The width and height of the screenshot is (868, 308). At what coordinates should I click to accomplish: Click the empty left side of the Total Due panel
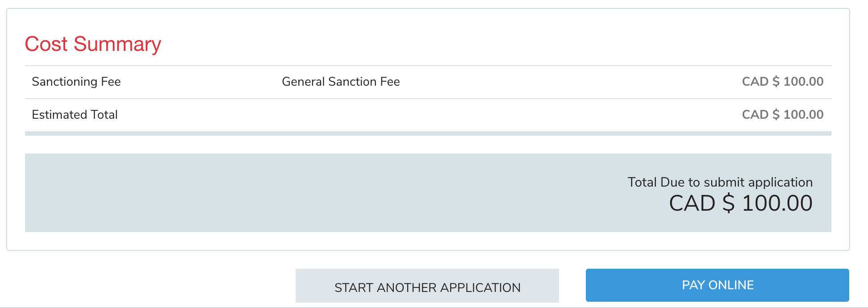click(223, 193)
